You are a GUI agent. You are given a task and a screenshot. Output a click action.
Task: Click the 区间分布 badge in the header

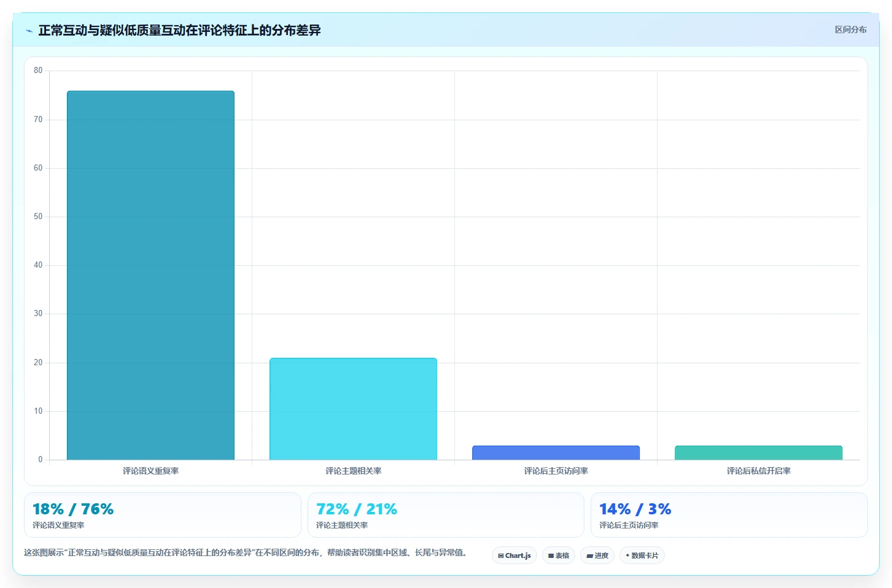(850, 29)
